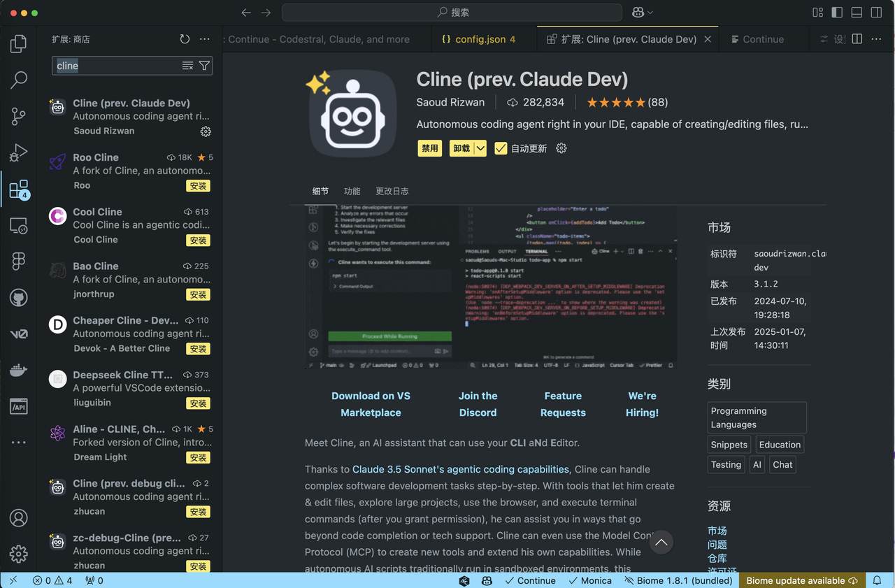Install Cool Cline extension
Viewport: 895px width, 588px height.
tap(199, 241)
